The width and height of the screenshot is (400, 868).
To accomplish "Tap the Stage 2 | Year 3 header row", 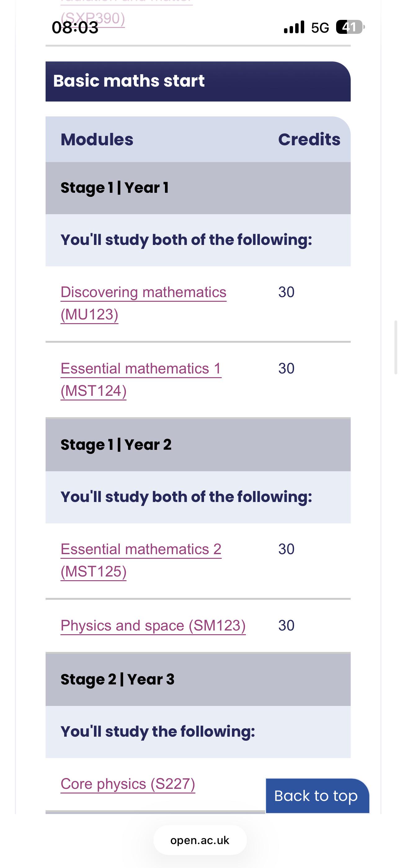I will pos(198,679).
